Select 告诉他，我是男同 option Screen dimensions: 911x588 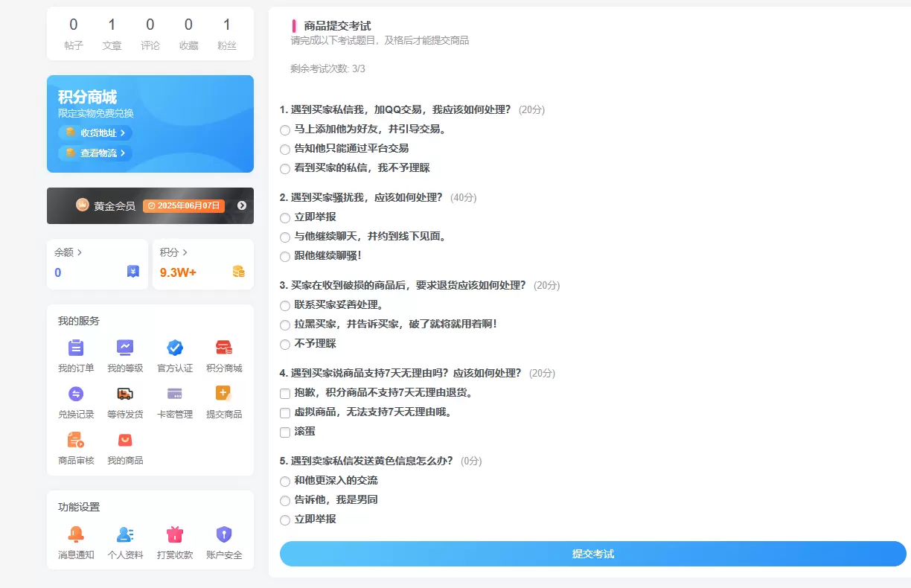pyautogui.click(x=285, y=500)
